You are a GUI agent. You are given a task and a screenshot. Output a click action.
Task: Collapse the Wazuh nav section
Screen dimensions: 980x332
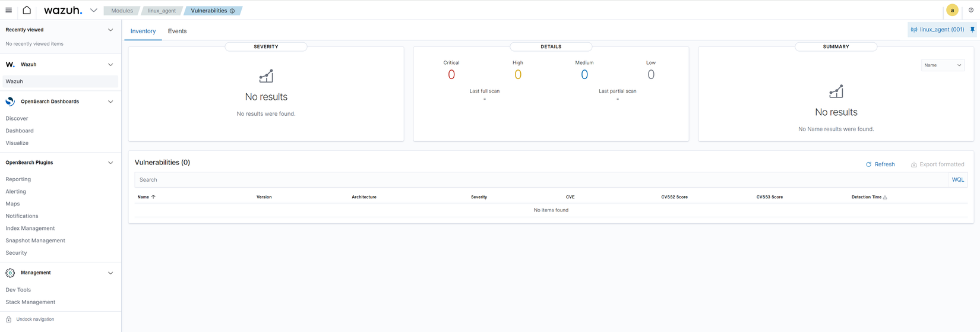(x=110, y=64)
